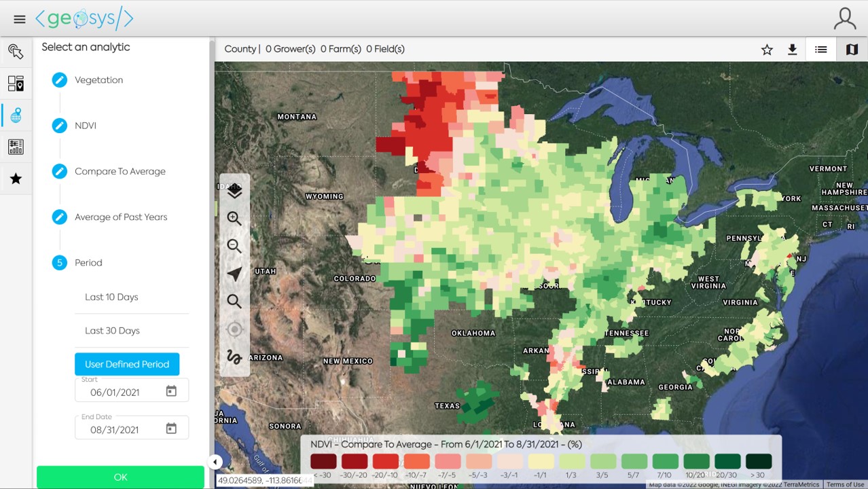Screen dimensions: 868x489
Task: Click the > 30 legend swatch
Action: 759,461
